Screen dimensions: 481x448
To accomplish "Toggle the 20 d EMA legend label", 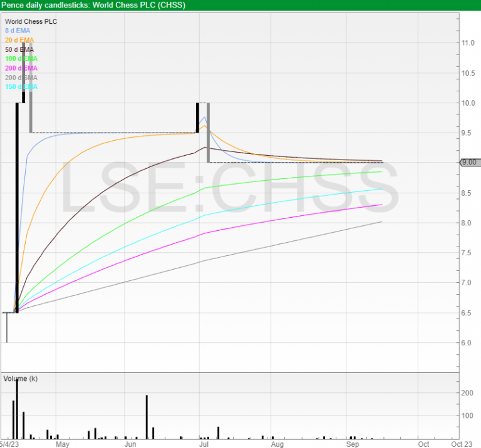I will [19, 40].
